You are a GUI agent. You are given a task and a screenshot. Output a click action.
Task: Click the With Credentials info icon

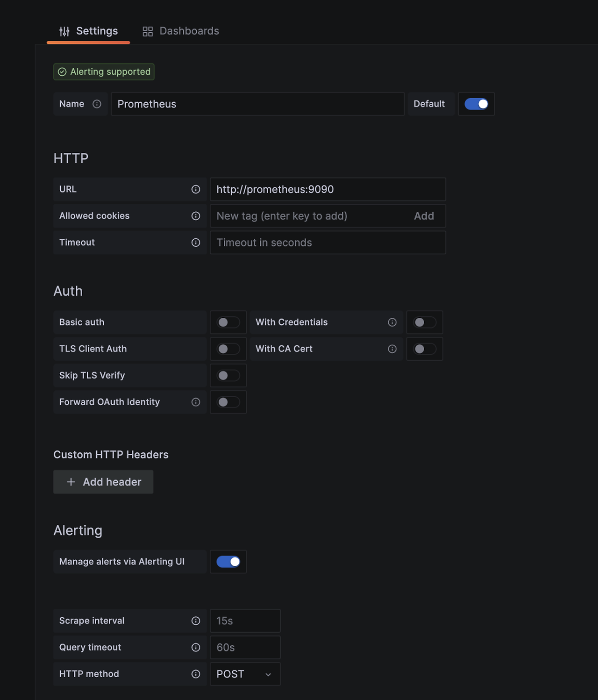pyautogui.click(x=392, y=322)
